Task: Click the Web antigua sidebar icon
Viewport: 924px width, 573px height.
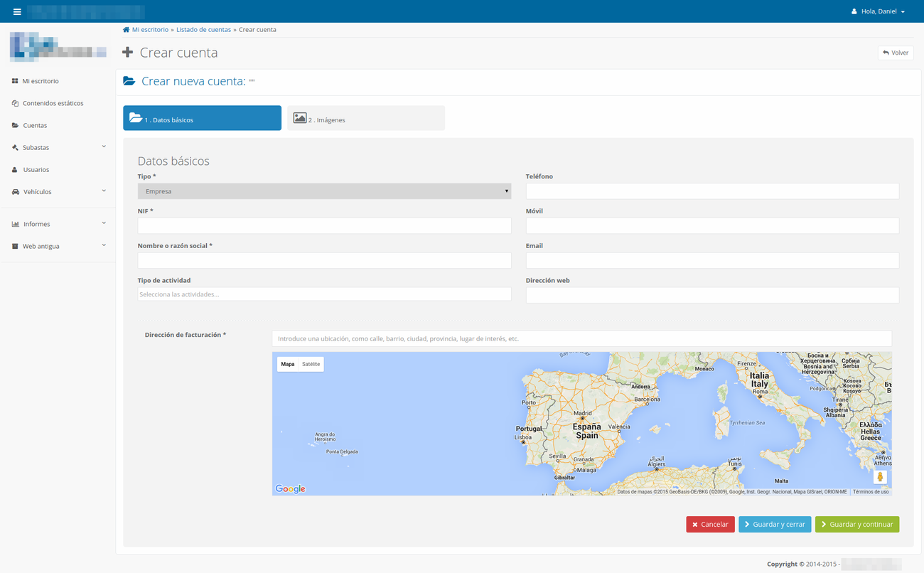Action: (15, 246)
